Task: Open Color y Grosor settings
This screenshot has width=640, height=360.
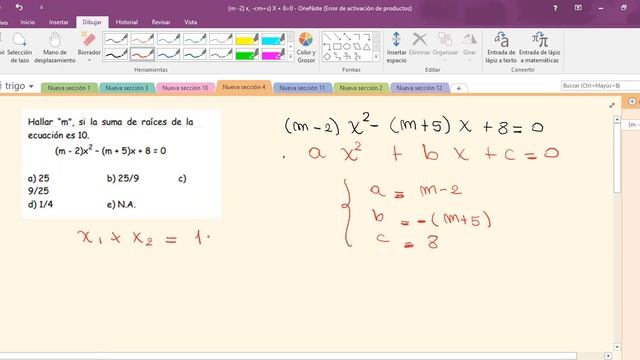Action: pyautogui.click(x=306, y=48)
